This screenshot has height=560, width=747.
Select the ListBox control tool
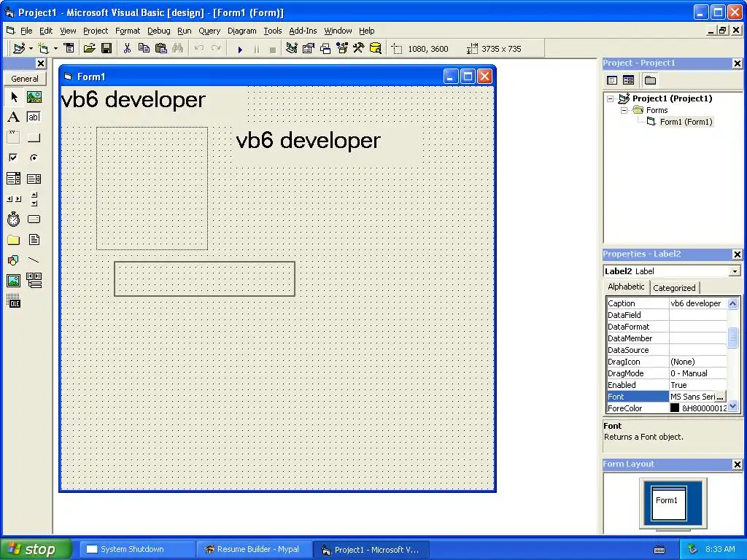click(34, 179)
